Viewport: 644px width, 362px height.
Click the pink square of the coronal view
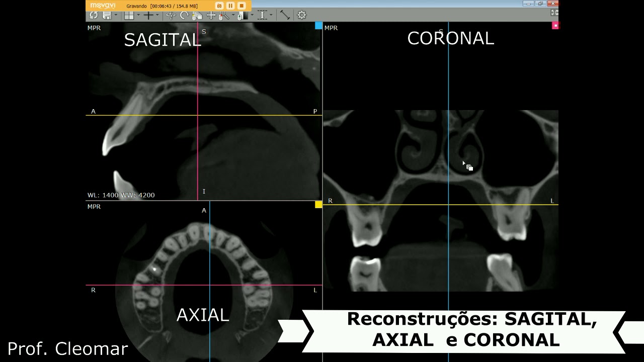[x=555, y=26]
